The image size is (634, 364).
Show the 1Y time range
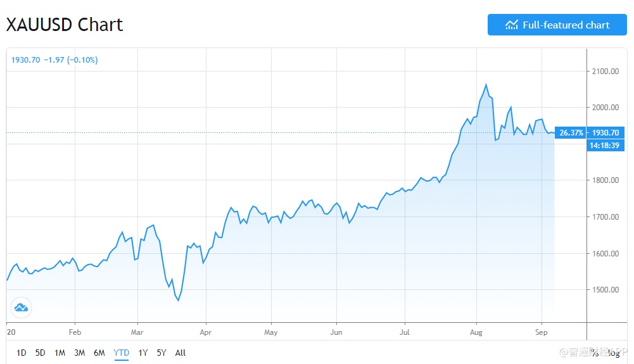pos(143,353)
